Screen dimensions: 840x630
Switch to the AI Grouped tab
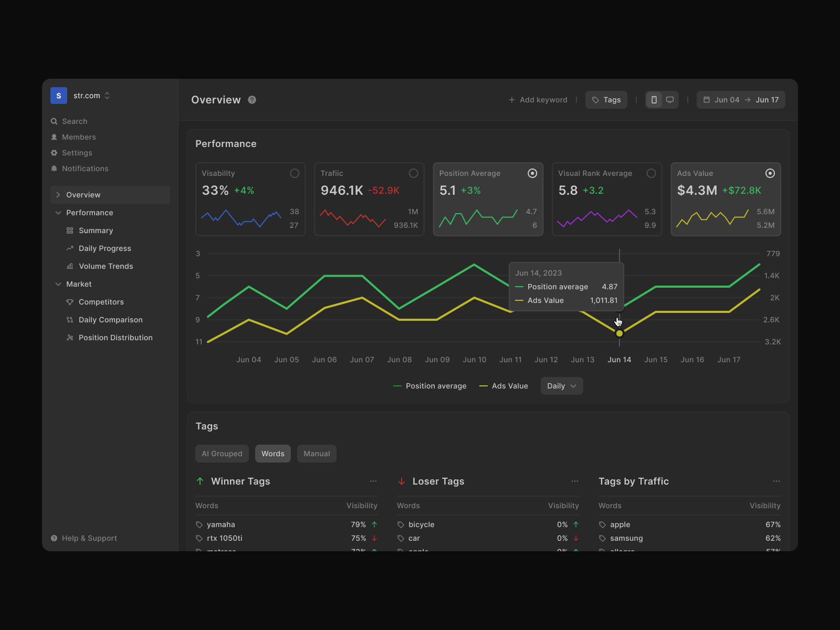click(x=222, y=454)
